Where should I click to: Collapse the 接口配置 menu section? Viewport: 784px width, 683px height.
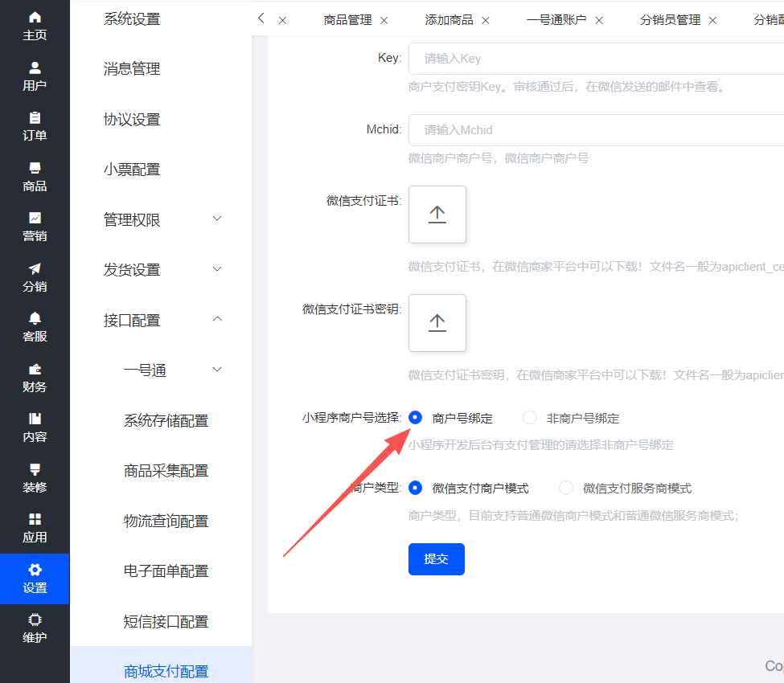(x=161, y=320)
